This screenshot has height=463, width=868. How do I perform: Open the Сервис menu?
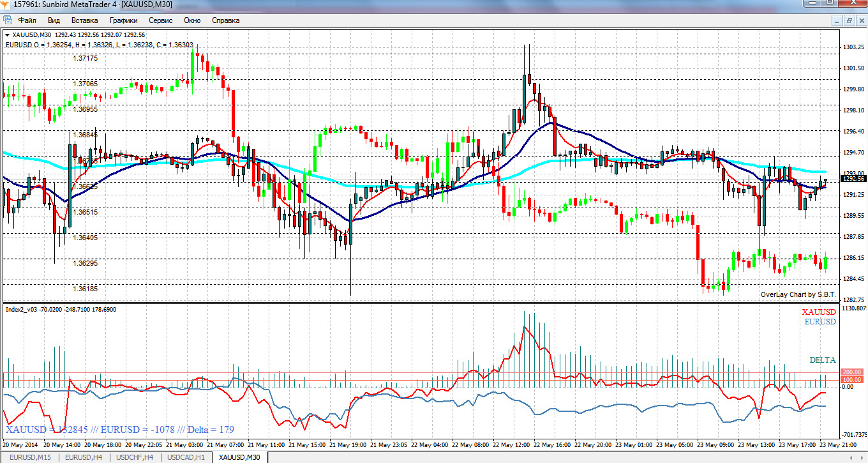(160, 20)
